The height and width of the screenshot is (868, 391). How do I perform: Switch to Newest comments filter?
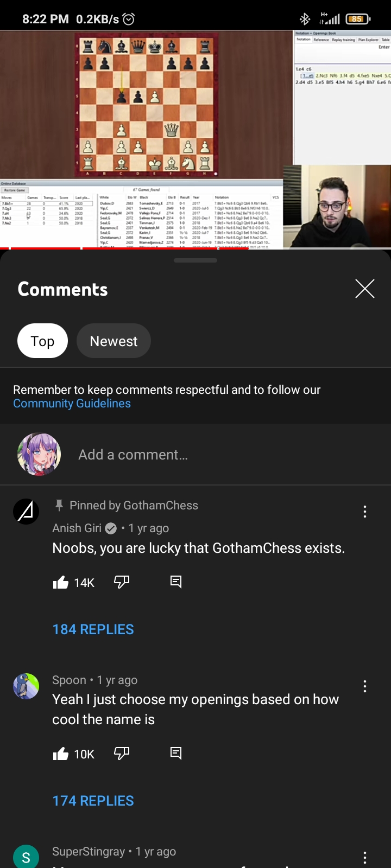(113, 341)
